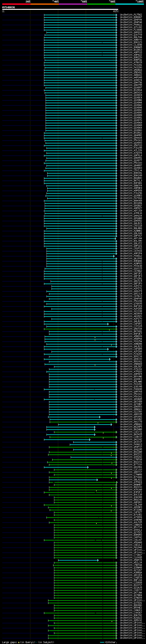Select hit label UniRef100_P50303
Viewport: 146px width, 644px height.
click(x=131, y=140)
